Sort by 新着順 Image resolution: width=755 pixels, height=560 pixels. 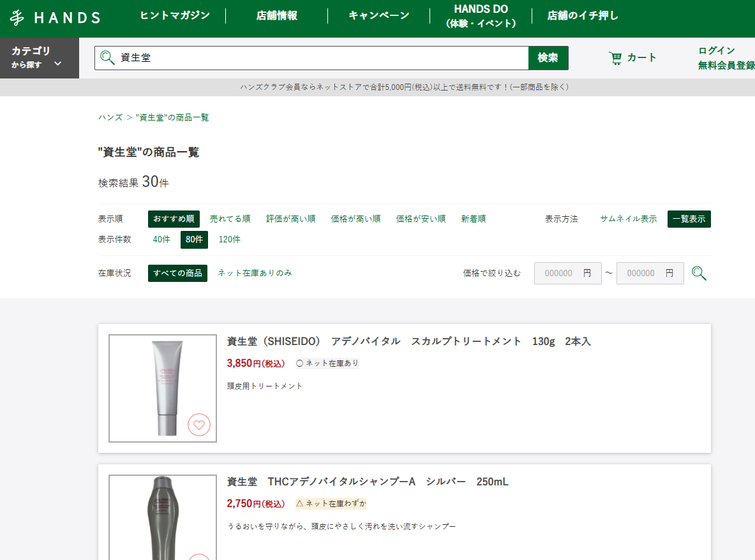point(474,219)
